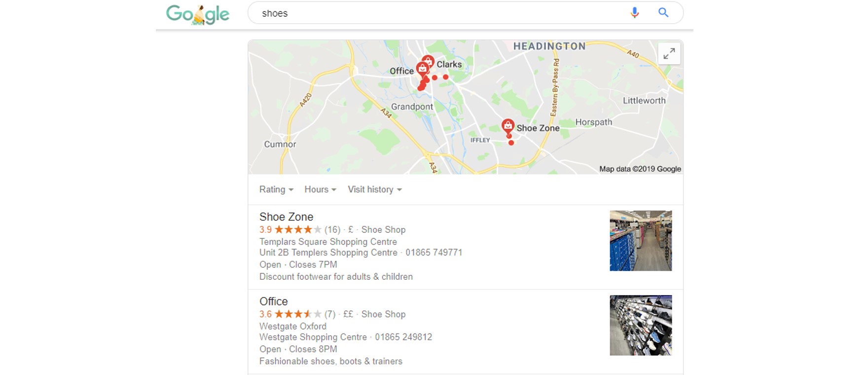
Task: Open the Hours filter dropdown
Action: click(x=320, y=189)
